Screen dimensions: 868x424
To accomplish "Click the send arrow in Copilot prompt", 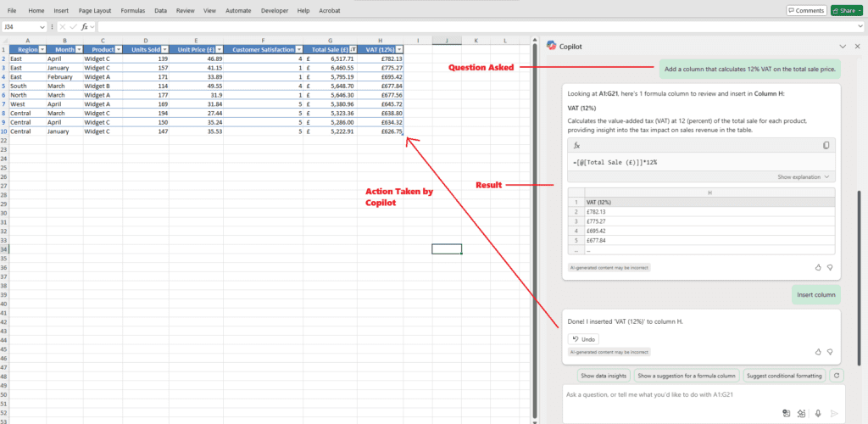I will pos(834,414).
